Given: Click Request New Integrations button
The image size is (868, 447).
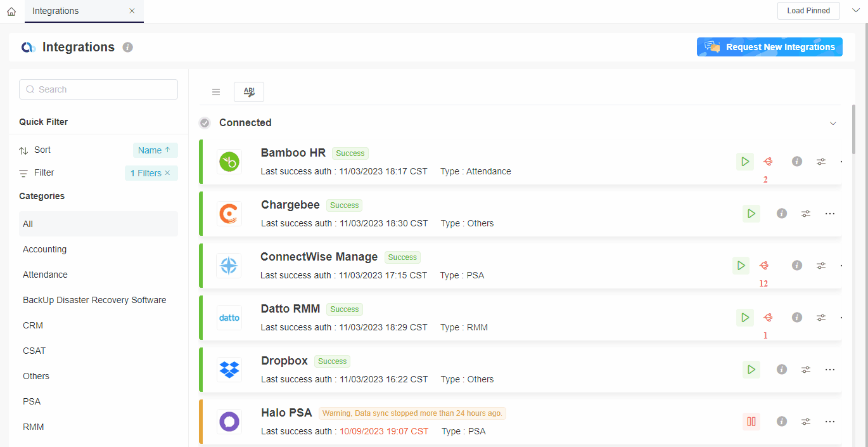Looking at the screenshot, I should tap(769, 47).
